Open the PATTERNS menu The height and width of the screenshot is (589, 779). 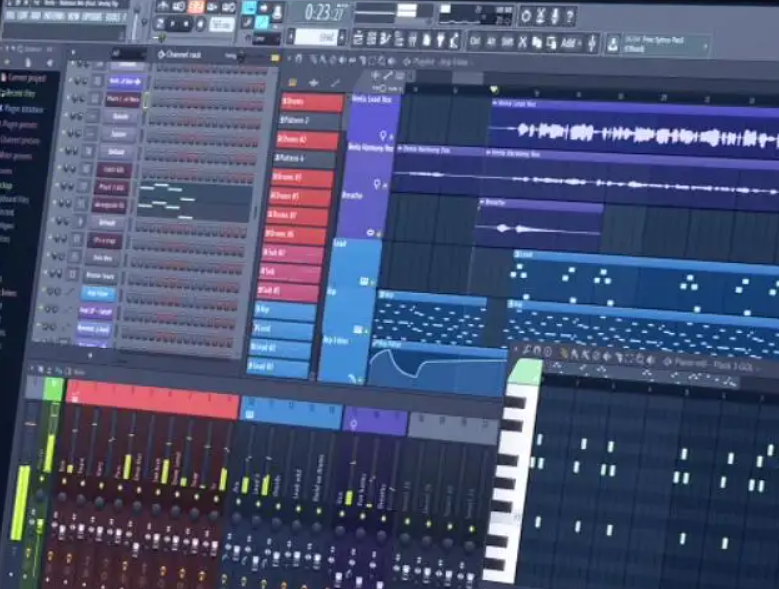click(x=53, y=16)
